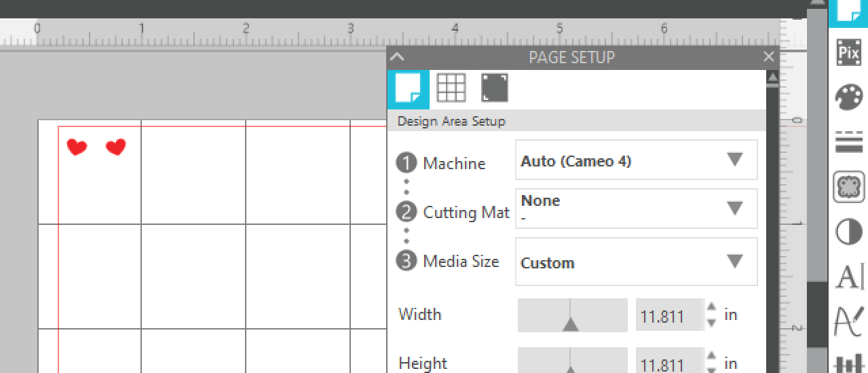868x373 pixels.
Task: Open the Registration Marks tab
Action: 494,88
